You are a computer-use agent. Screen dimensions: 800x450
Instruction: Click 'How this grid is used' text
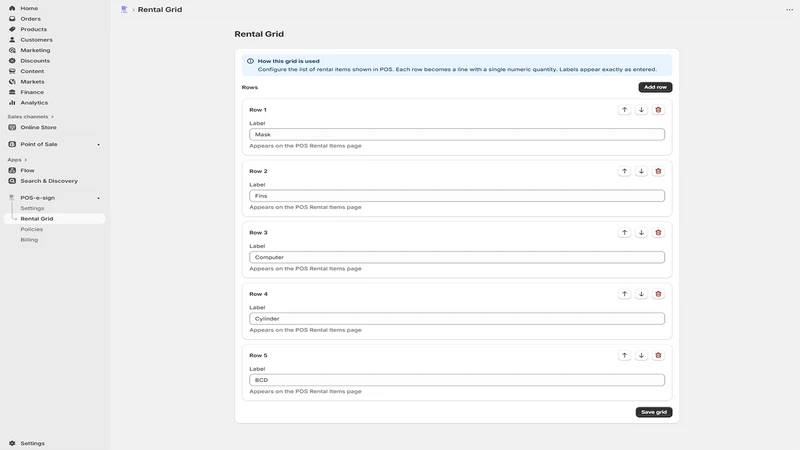click(x=288, y=61)
